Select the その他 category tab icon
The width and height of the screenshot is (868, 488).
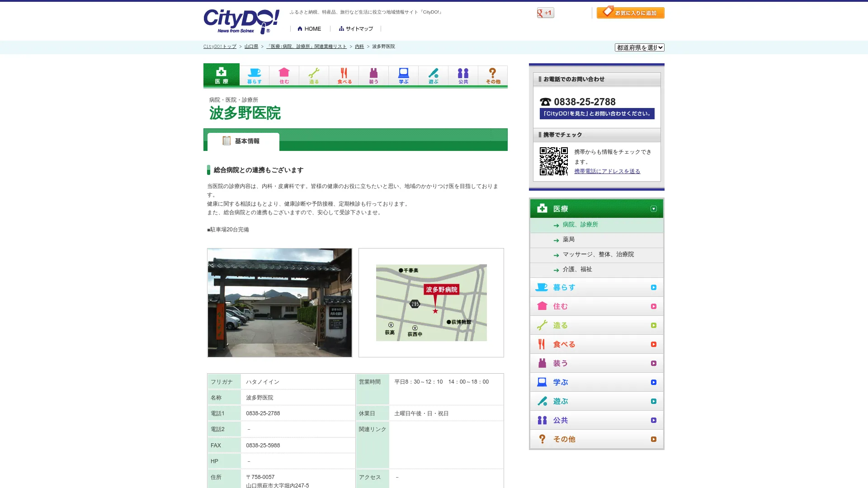click(493, 75)
